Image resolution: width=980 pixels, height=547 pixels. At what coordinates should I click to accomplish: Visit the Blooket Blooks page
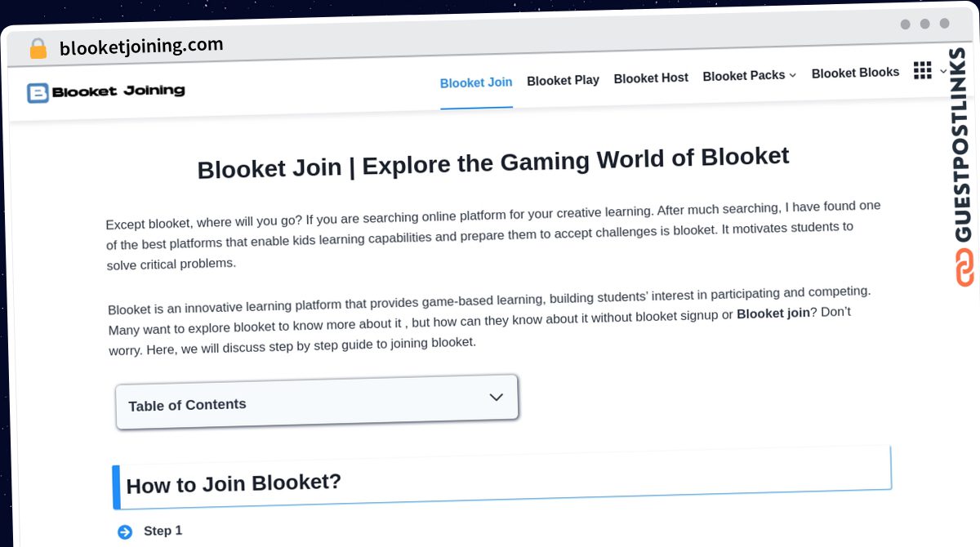tap(855, 73)
